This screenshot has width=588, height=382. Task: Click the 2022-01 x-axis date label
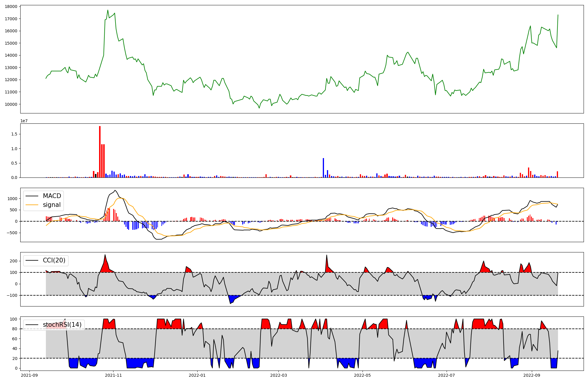[197, 375]
